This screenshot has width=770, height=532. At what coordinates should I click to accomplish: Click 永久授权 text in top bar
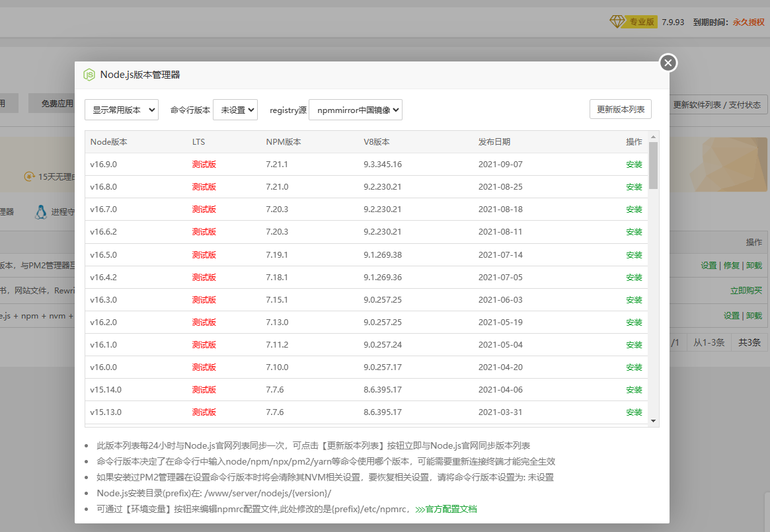click(748, 22)
